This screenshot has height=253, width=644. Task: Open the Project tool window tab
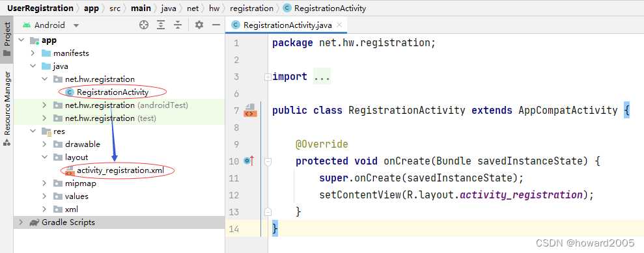click(x=7, y=40)
